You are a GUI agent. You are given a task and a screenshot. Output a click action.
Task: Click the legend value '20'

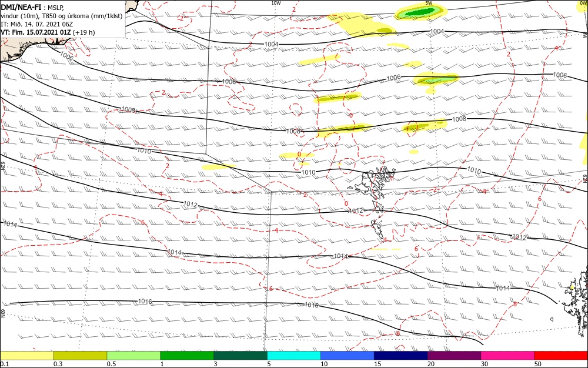431,364
